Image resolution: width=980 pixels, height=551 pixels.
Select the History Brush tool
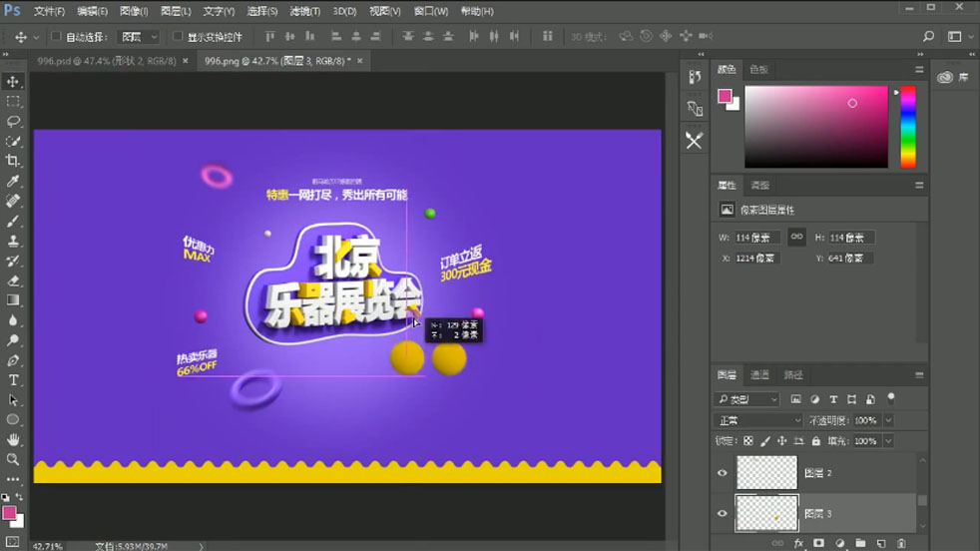tap(13, 261)
